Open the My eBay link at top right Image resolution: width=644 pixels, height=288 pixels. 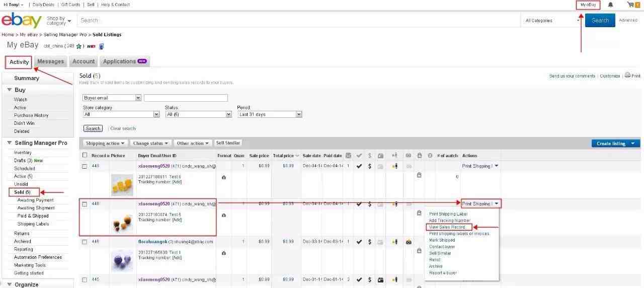click(588, 5)
